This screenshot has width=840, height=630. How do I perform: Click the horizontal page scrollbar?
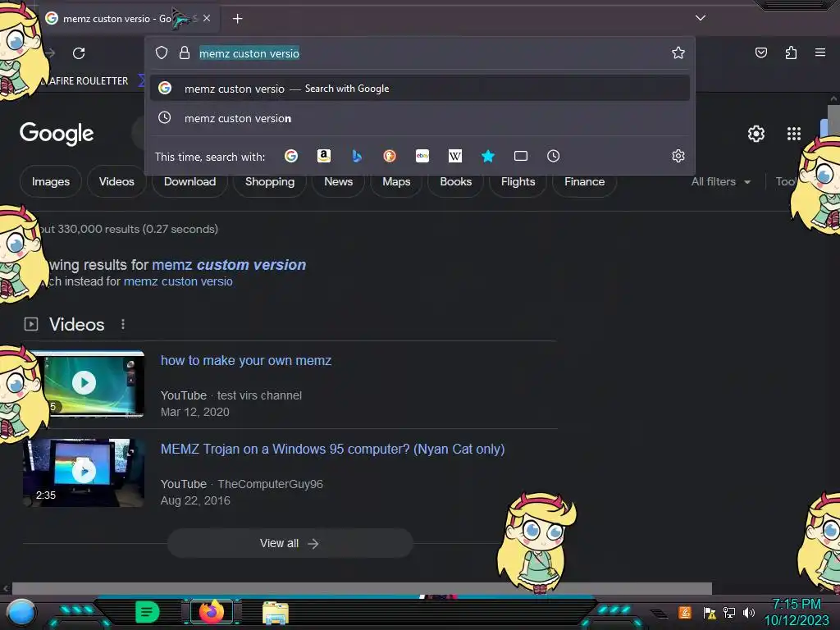[x=362, y=588]
